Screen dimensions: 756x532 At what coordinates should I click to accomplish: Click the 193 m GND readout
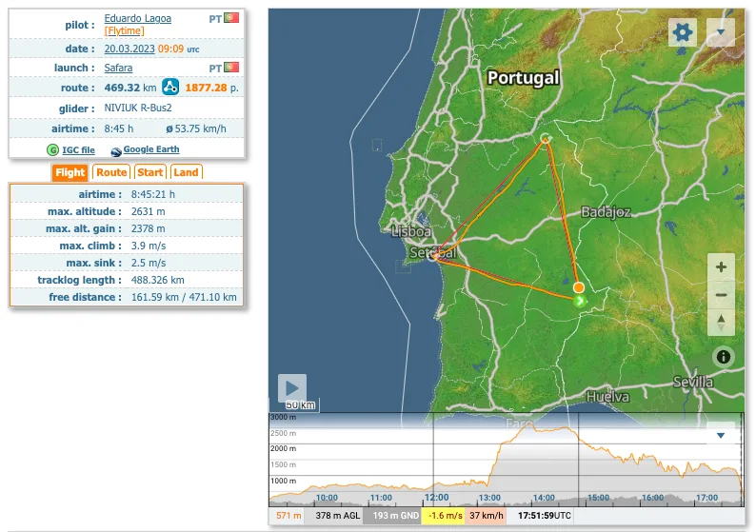[x=395, y=516]
